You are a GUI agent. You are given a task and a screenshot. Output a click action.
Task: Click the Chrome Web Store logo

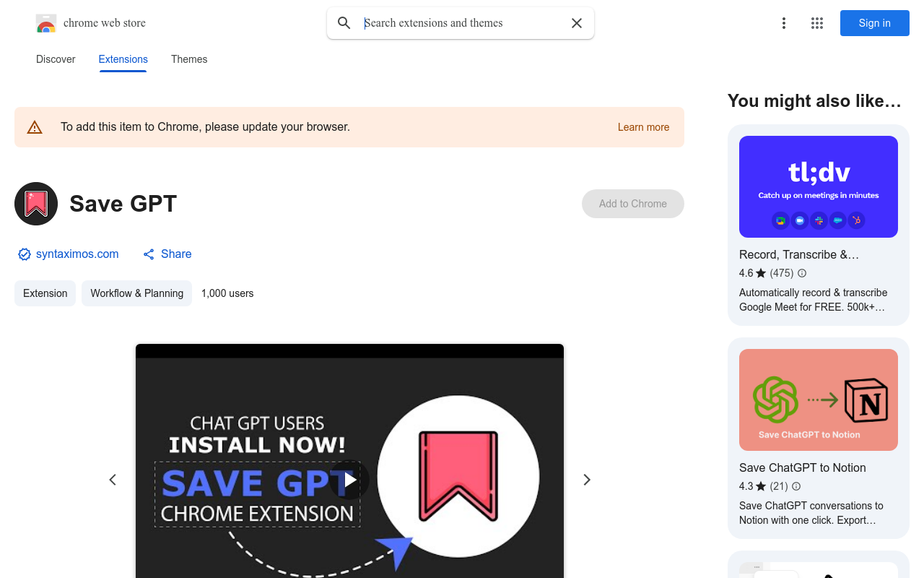(x=46, y=23)
